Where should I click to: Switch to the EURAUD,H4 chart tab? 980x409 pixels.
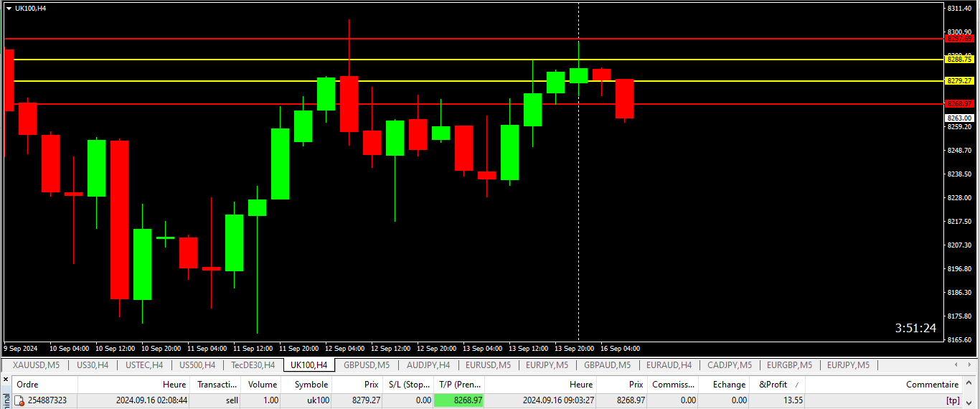669,365
